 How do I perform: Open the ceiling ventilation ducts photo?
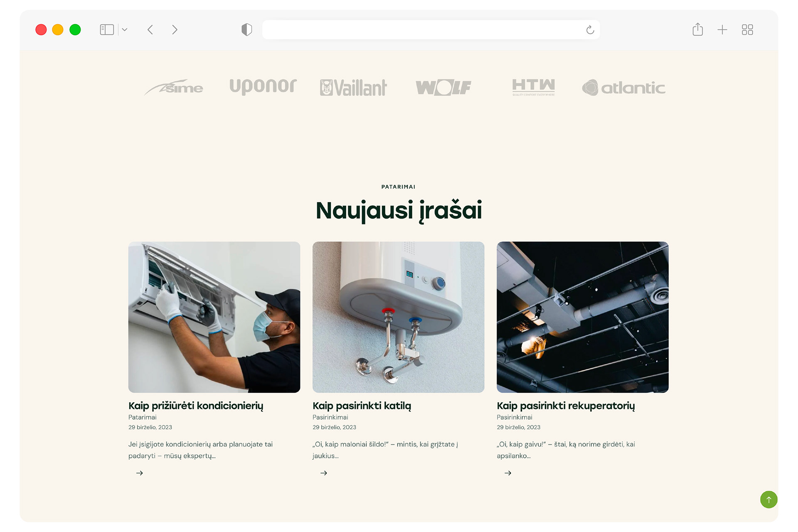click(583, 317)
